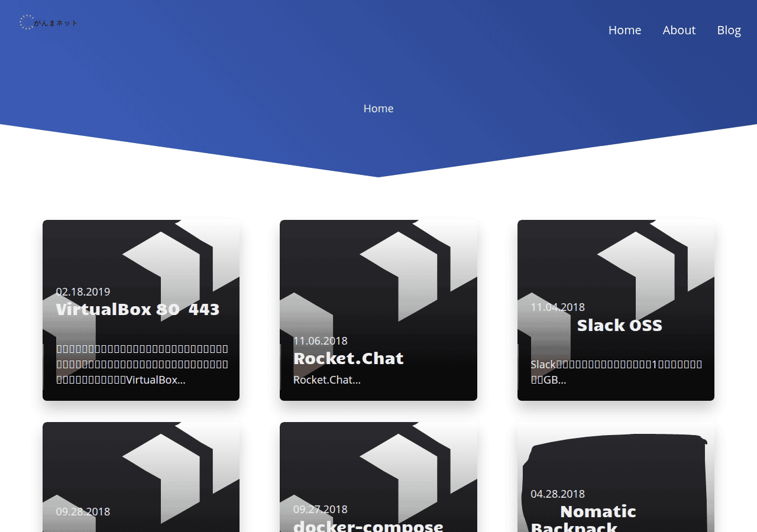The width and height of the screenshot is (757, 532).
Task: Click the 09.27.2018 post date
Action: 321,509
